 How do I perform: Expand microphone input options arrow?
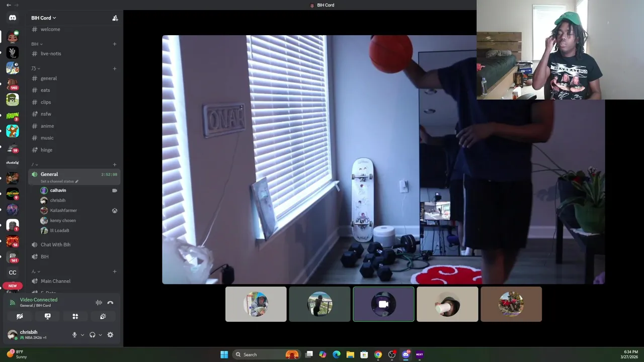[x=83, y=335]
